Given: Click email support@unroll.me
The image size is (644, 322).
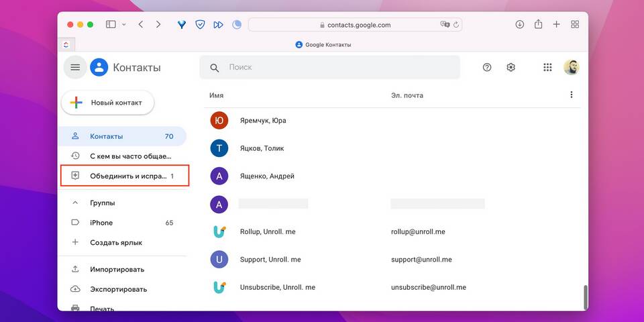Looking at the screenshot, I should [x=421, y=260].
